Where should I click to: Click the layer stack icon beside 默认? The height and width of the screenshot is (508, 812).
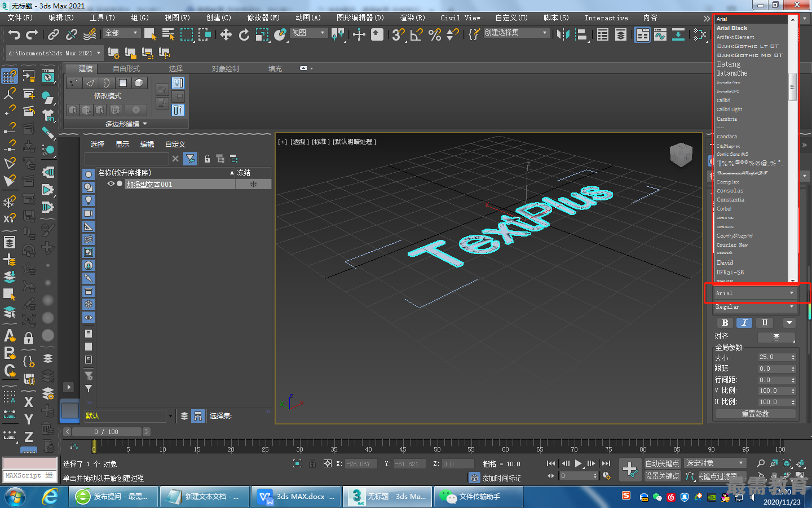tap(184, 416)
